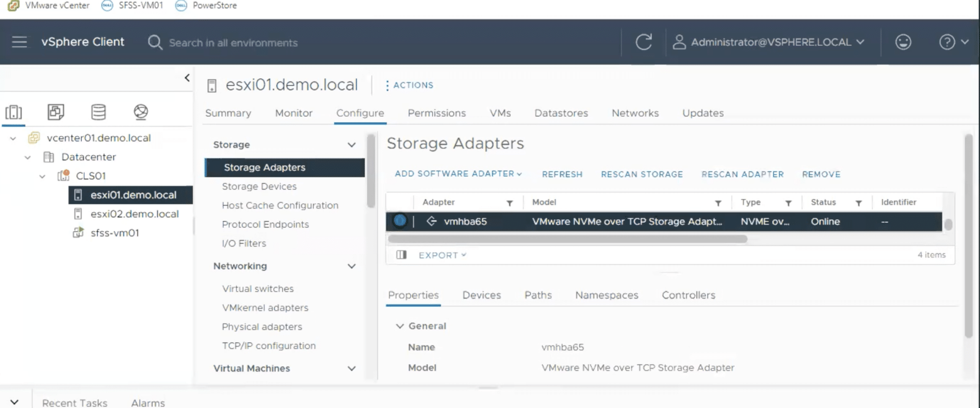This screenshot has height=408, width=980.
Task: Click the SFSS-VM01 bookmark icon
Action: pyautogui.click(x=107, y=6)
